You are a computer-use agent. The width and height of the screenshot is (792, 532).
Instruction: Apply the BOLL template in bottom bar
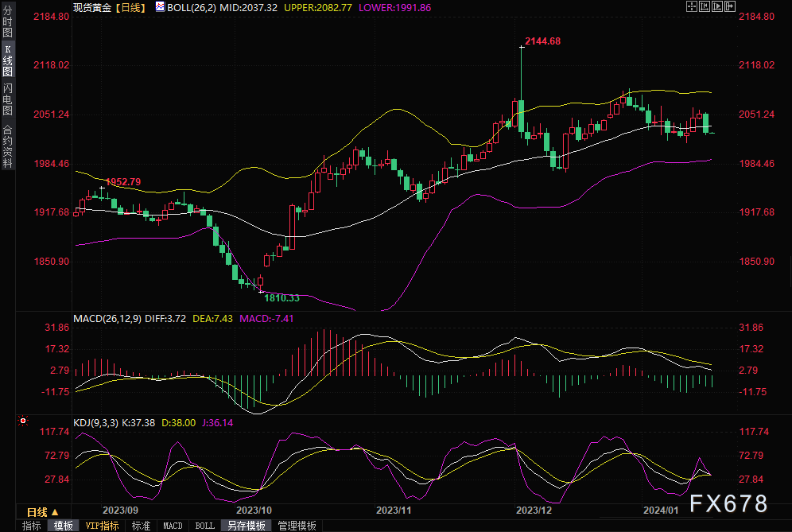point(204,526)
